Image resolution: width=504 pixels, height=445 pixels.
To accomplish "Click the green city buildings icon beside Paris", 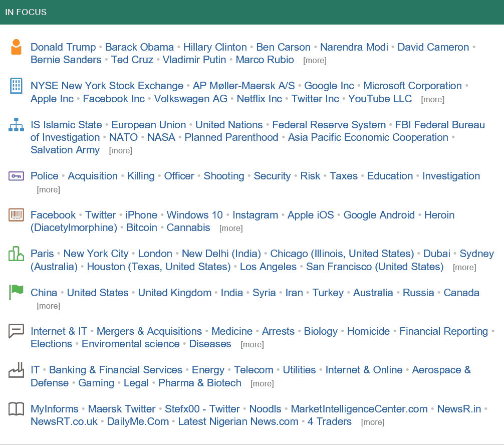I will [x=16, y=254].
